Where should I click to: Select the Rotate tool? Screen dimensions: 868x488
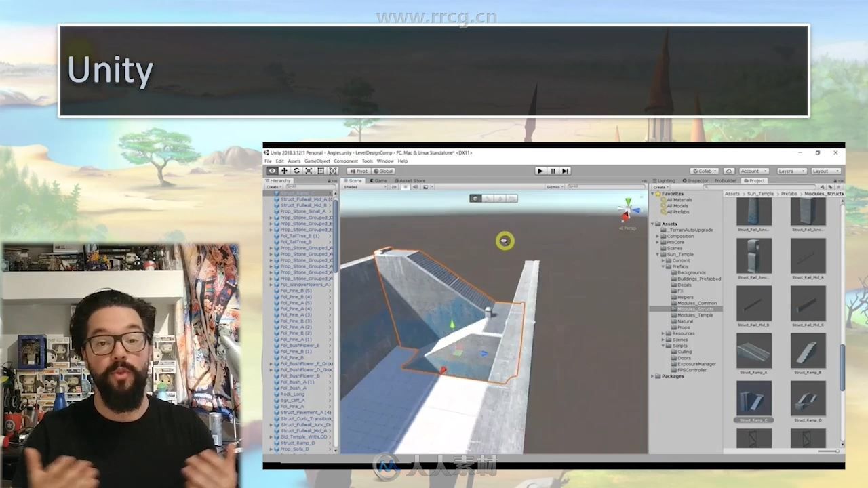(x=296, y=171)
